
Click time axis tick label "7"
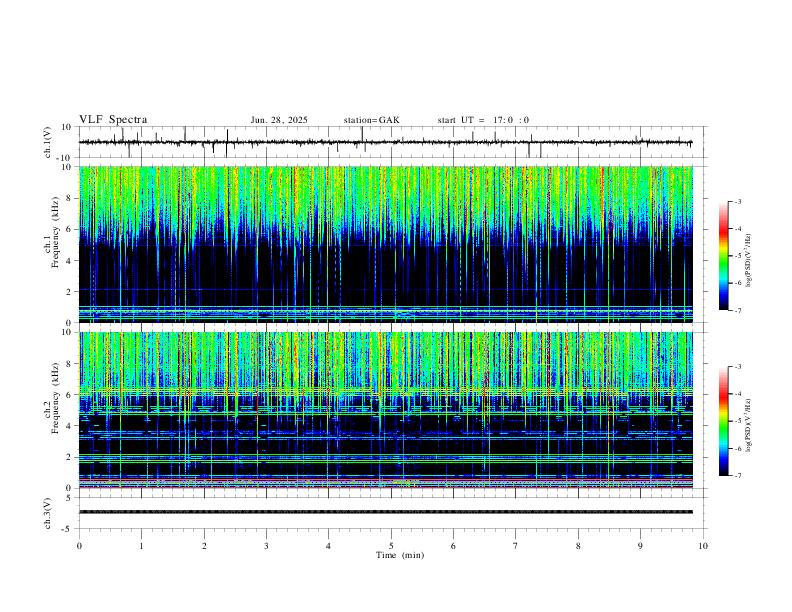(516, 546)
